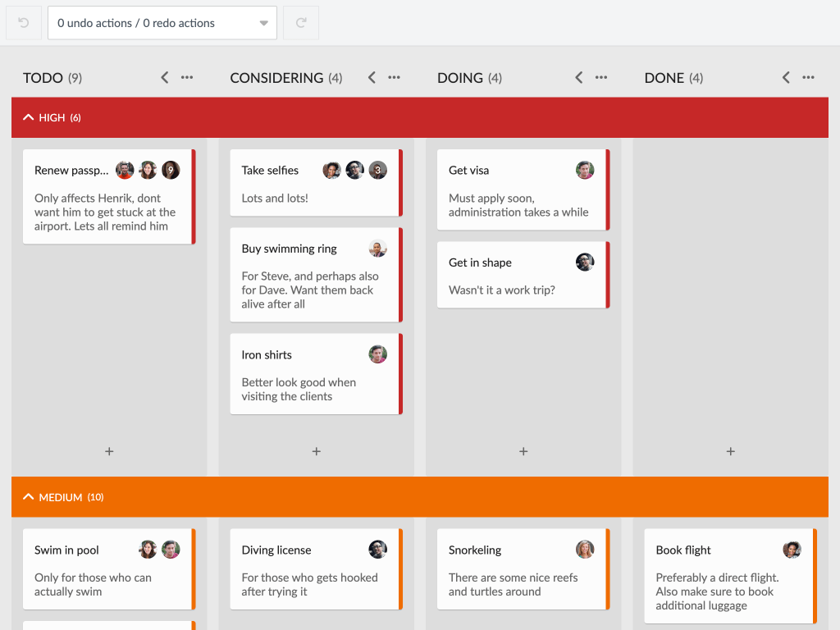Click avatar on Diving license card
Screen dimensions: 840x630
pos(377,550)
